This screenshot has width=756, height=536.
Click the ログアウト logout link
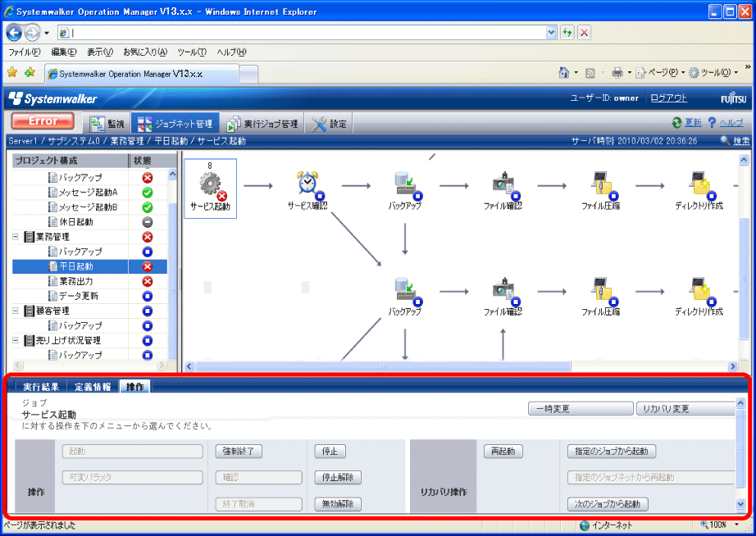pos(668,98)
